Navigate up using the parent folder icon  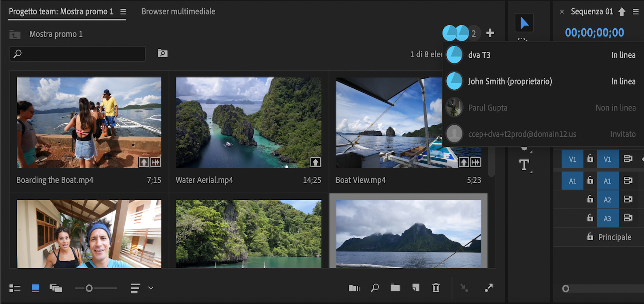coord(15,34)
